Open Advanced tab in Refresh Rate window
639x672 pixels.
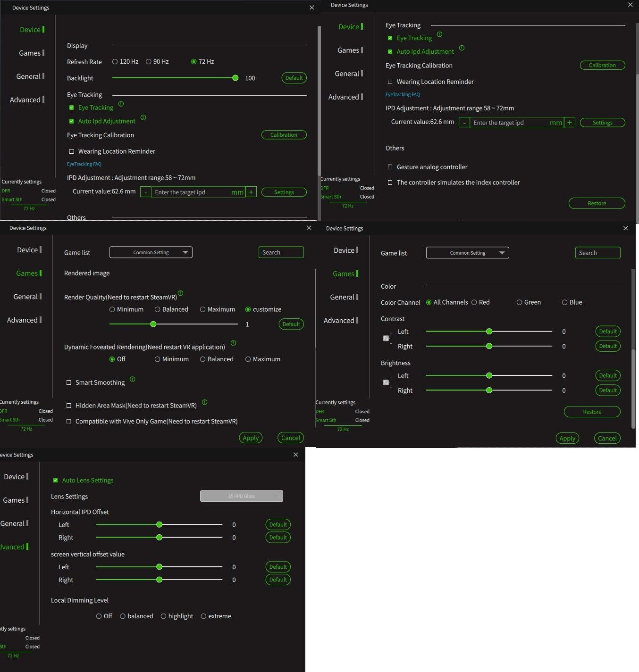pyautogui.click(x=27, y=100)
